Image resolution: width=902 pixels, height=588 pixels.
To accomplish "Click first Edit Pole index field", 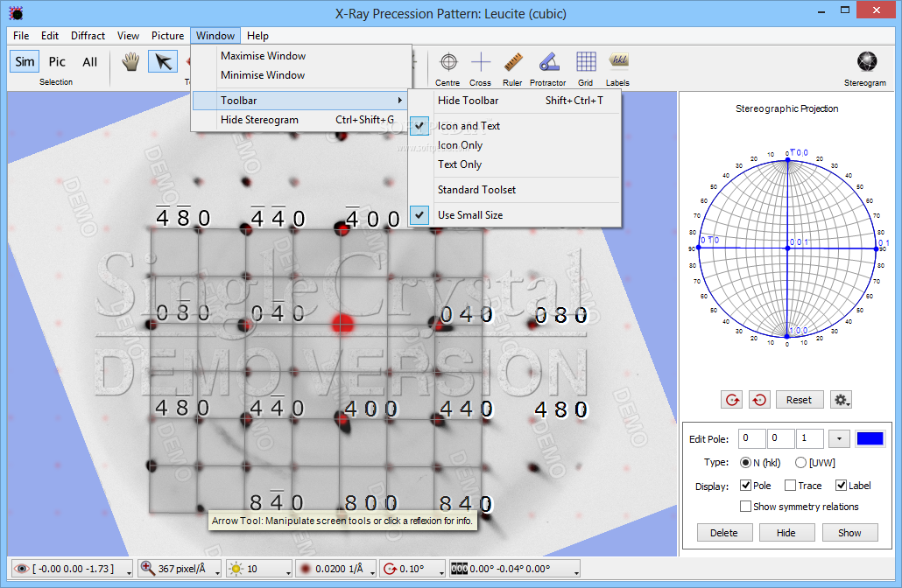I will (x=752, y=438).
